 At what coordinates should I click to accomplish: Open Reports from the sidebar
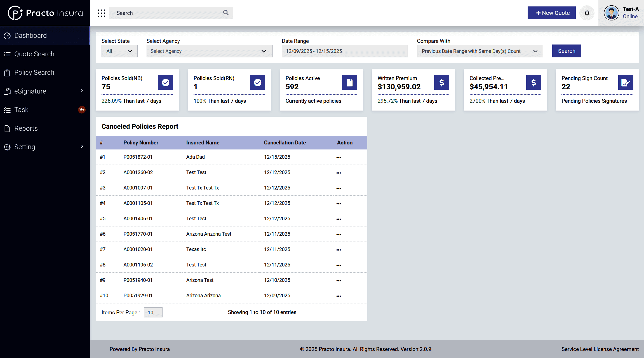pos(26,128)
